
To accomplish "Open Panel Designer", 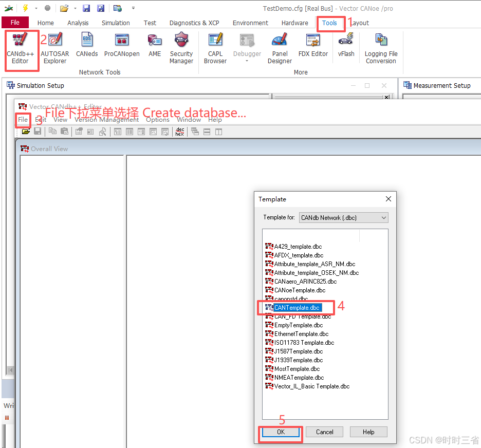I will click(280, 48).
